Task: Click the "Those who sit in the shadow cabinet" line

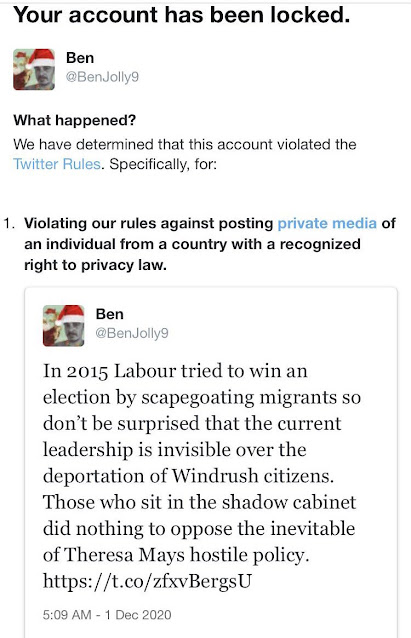Action: pos(199,502)
